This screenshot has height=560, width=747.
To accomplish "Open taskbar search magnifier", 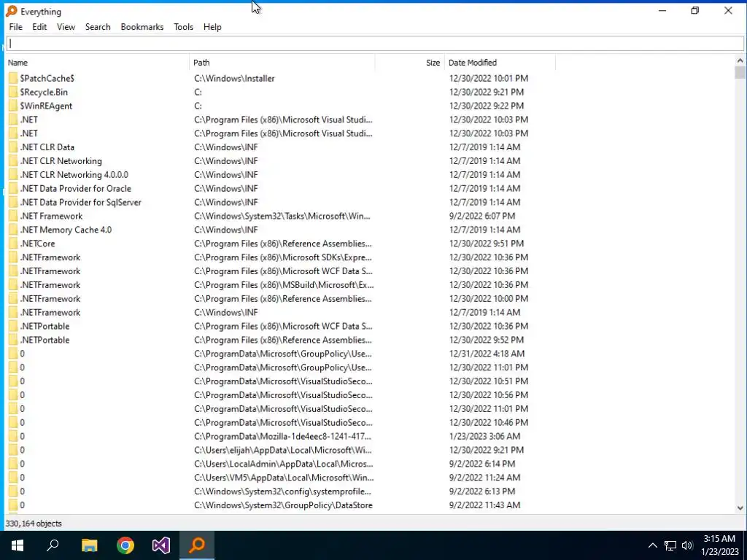I will click(x=53, y=545).
